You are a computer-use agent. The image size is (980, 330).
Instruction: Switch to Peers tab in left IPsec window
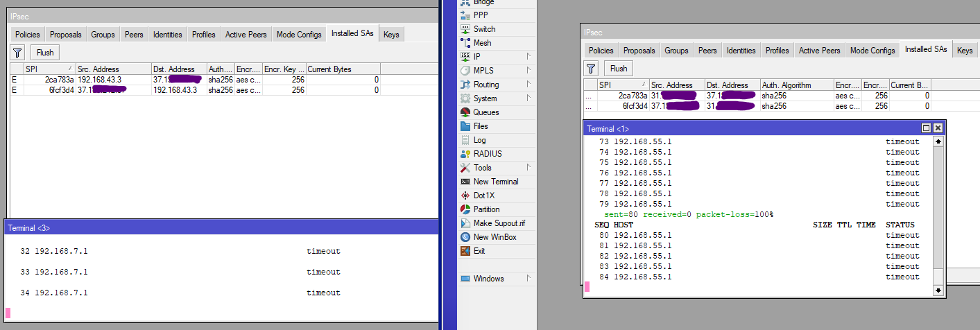coord(135,35)
